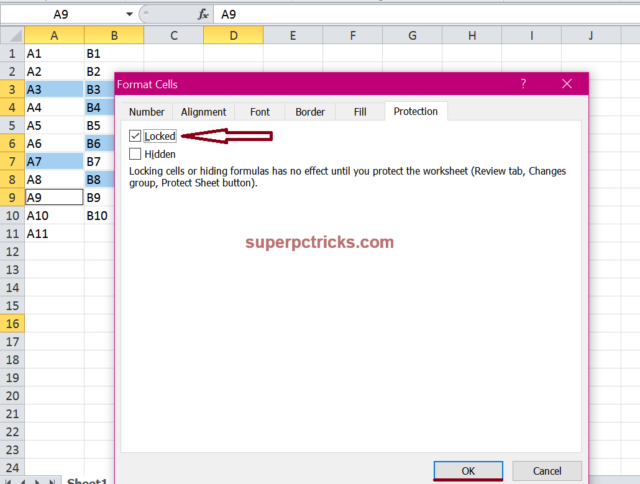Expand the Name Box dropdown arrow
640x484 pixels.
click(129, 14)
